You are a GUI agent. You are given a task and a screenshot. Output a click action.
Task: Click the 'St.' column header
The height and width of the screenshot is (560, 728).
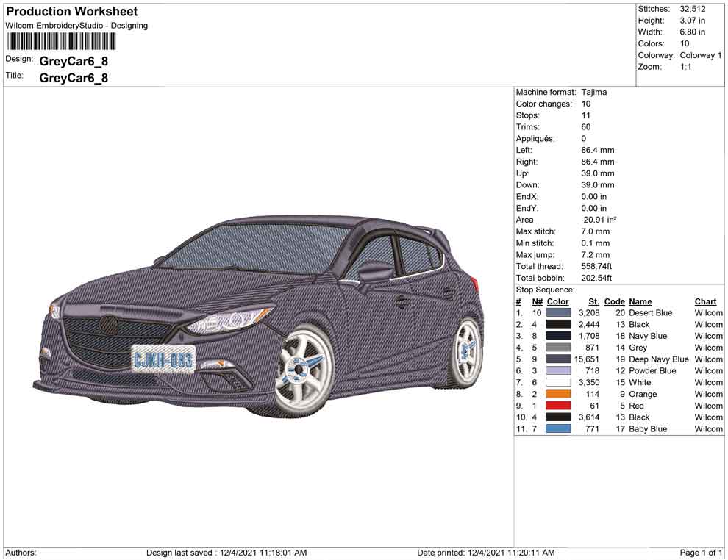(594, 301)
